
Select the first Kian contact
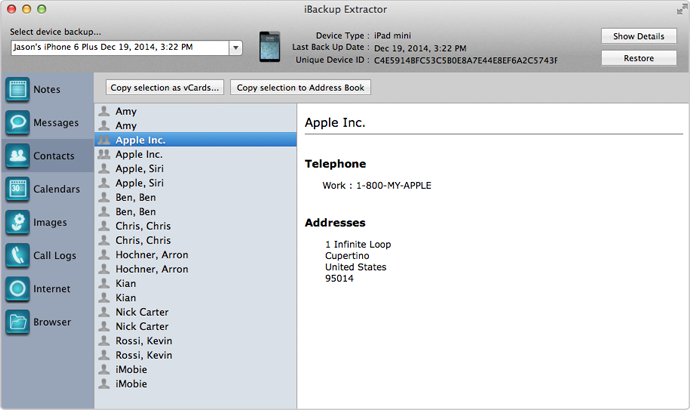(195, 283)
